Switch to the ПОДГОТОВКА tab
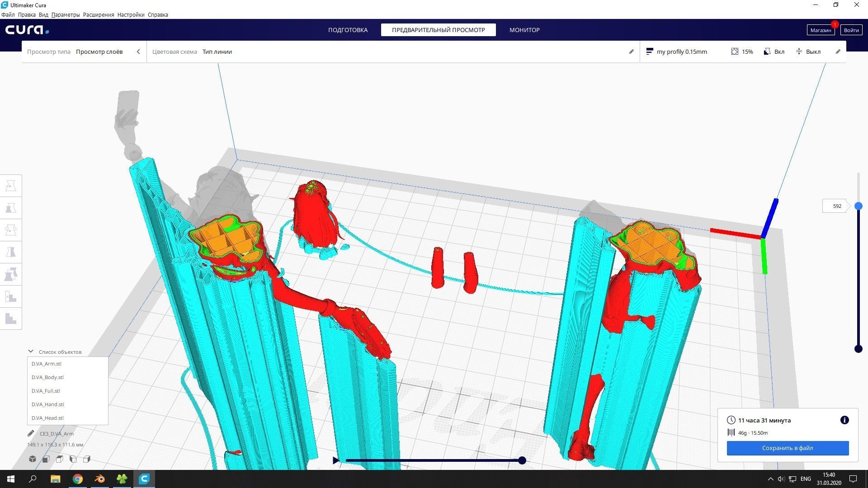868x488 pixels. tap(348, 30)
